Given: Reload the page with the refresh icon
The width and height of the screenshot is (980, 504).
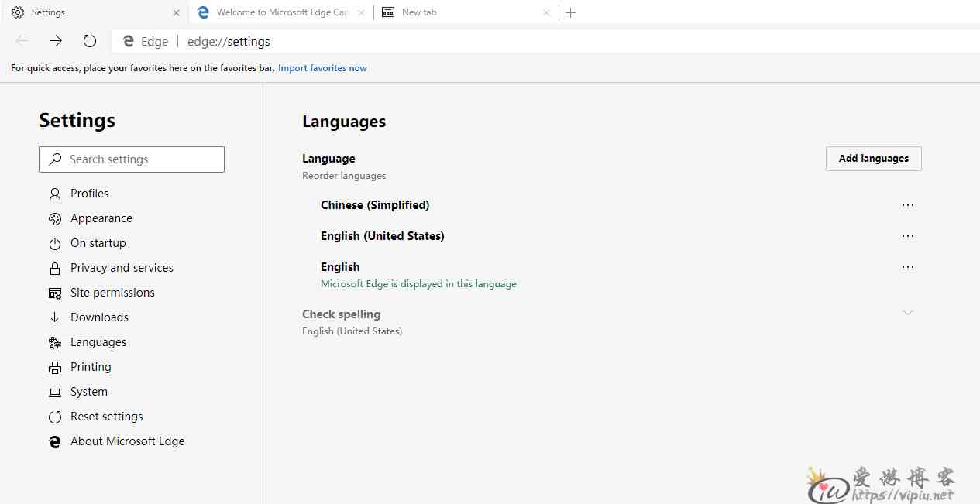Looking at the screenshot, I should pyautogui.click(x=90, y=41).
